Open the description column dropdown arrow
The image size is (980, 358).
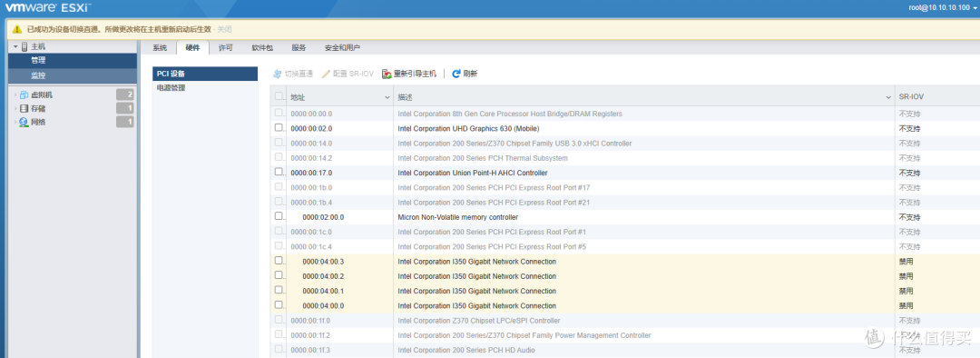(x=888, y=98)
